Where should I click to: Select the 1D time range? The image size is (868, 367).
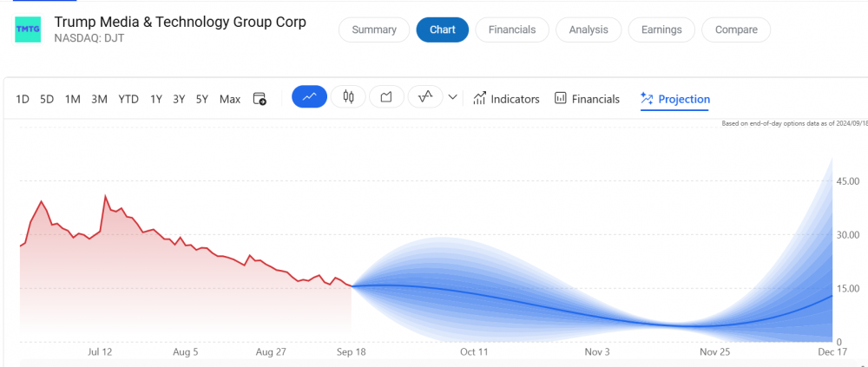[23, 99]
